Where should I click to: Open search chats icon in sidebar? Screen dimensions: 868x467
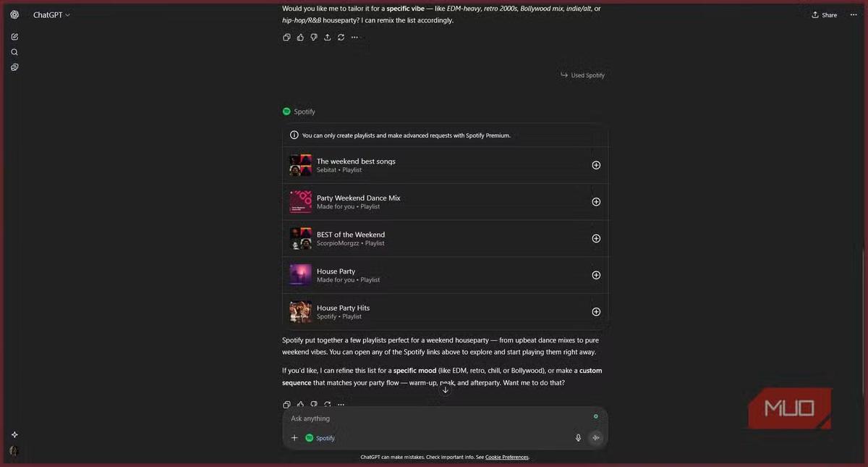point(14,52)
